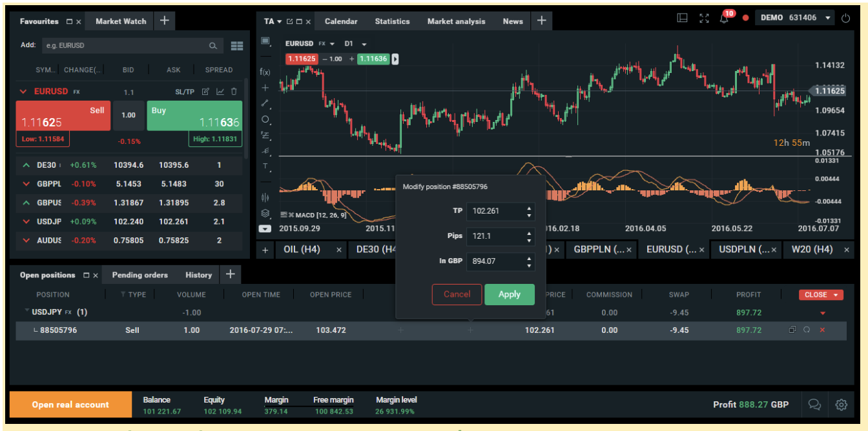Screen dimensions: 868x431
Task: Click the trash icon on EURUSD row
Action: tap(234, 92)
